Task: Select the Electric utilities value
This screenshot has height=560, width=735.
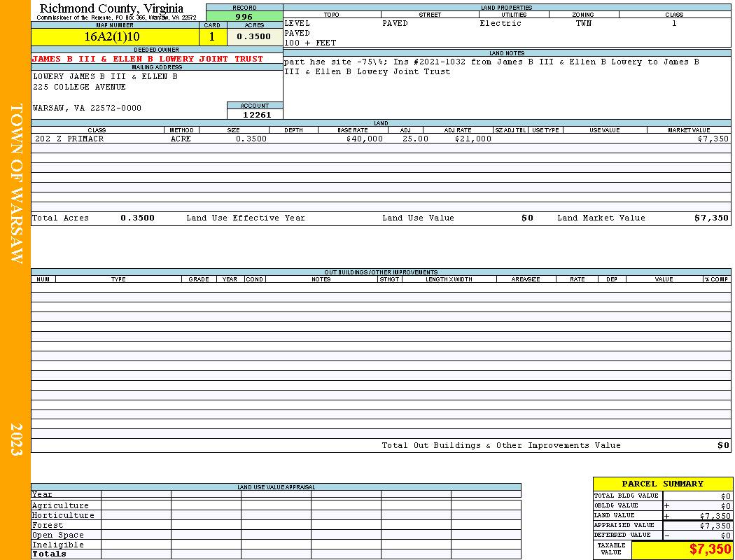Action: pyautogui.click(x=500, y=23)
